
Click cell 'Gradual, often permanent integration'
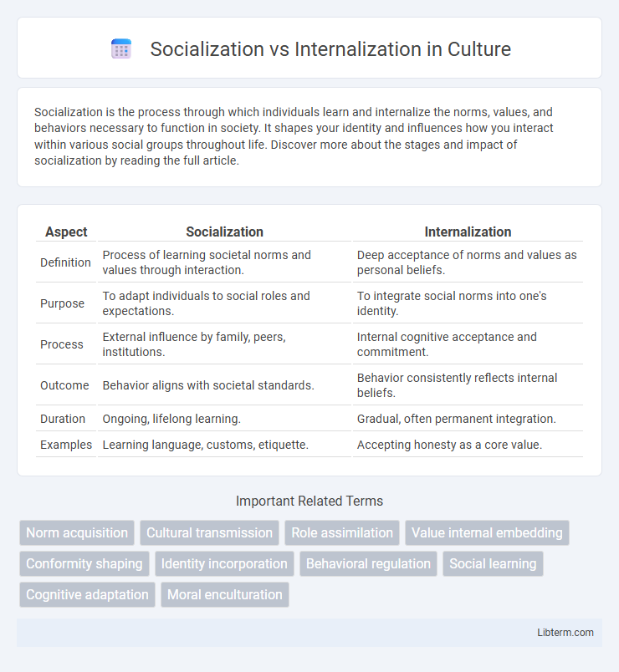click(x=468, y=418)
